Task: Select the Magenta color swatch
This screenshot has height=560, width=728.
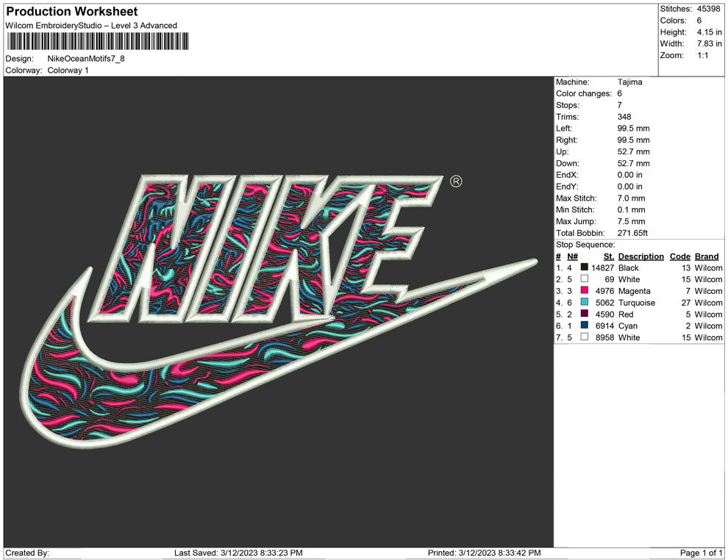Action: click(x=585, y=290)
